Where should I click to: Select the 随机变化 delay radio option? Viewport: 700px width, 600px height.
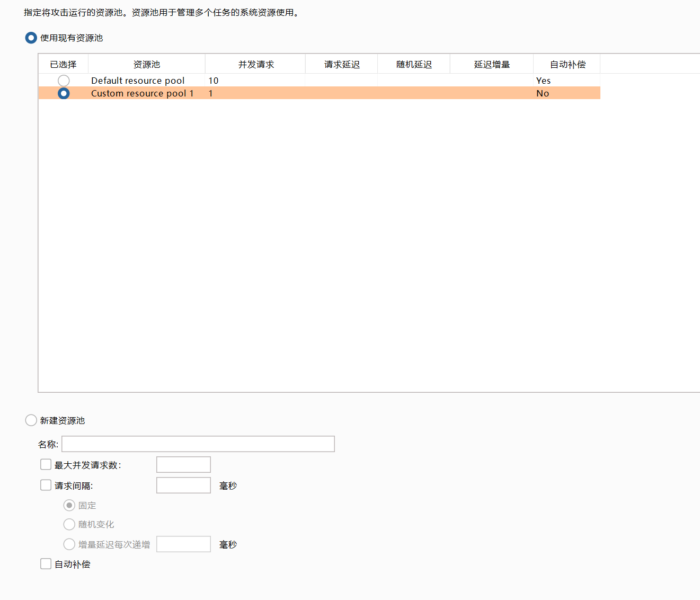coord(69,524)
